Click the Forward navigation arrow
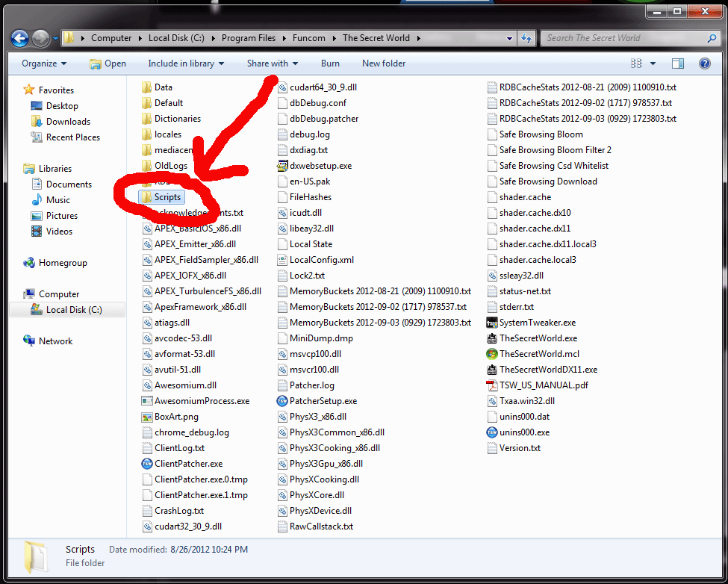Screen dimensions: 728x584 click(x=41, y=38)
